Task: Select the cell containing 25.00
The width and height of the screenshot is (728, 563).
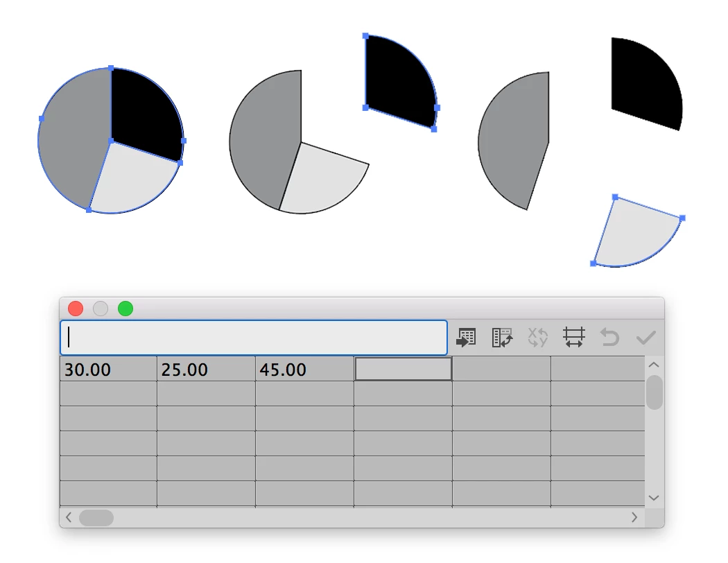Action: [x=207, y=370]
